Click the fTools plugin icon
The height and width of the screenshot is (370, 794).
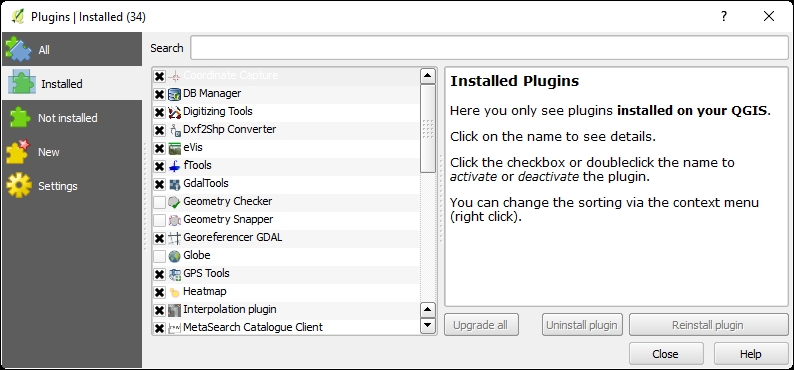[175, 166]
